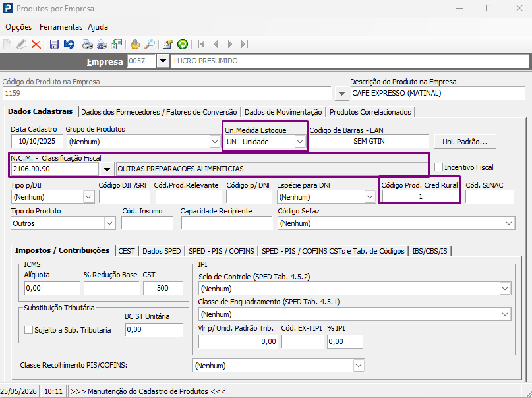Switch to Produtos Correlacionados tab
The height and width of the screenshot is (398, 532).
(370, 112)
